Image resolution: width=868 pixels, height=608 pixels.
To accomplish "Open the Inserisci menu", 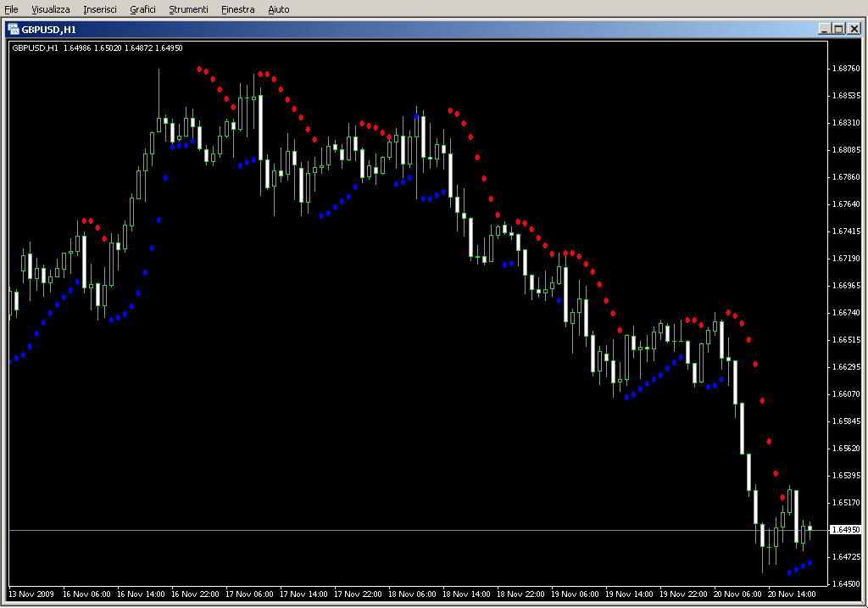I will pyautogui.click(x=100, y=9).
